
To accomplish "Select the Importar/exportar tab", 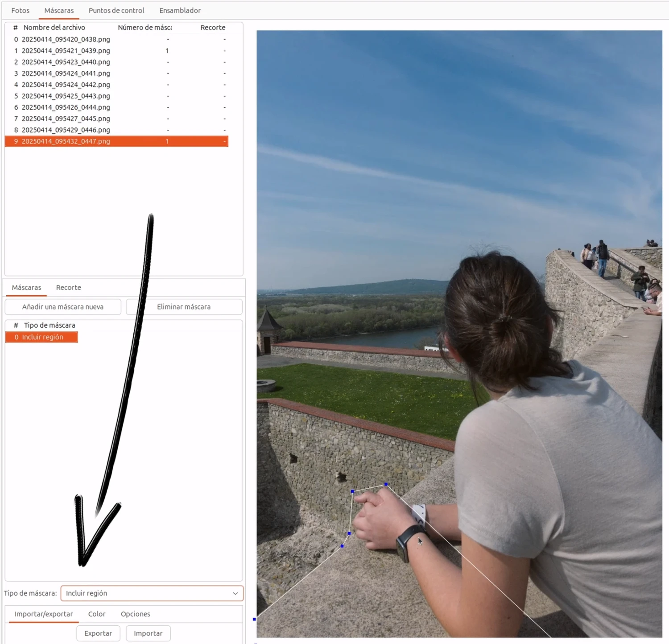I will pyautogui.click(x=44, y=614).
